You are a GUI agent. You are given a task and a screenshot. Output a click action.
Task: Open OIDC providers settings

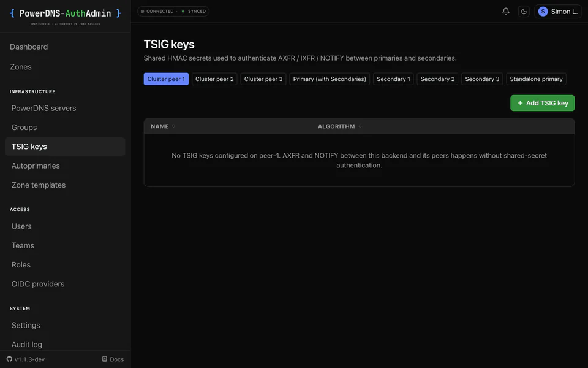coord(38,284)
